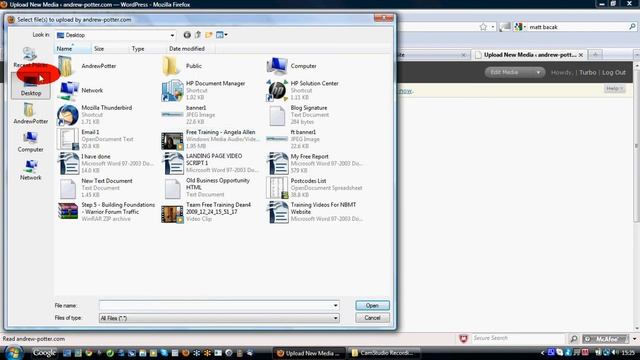Open the Windows Start button
This screenshot has width=640, height=360.
(x=14, y=353)
